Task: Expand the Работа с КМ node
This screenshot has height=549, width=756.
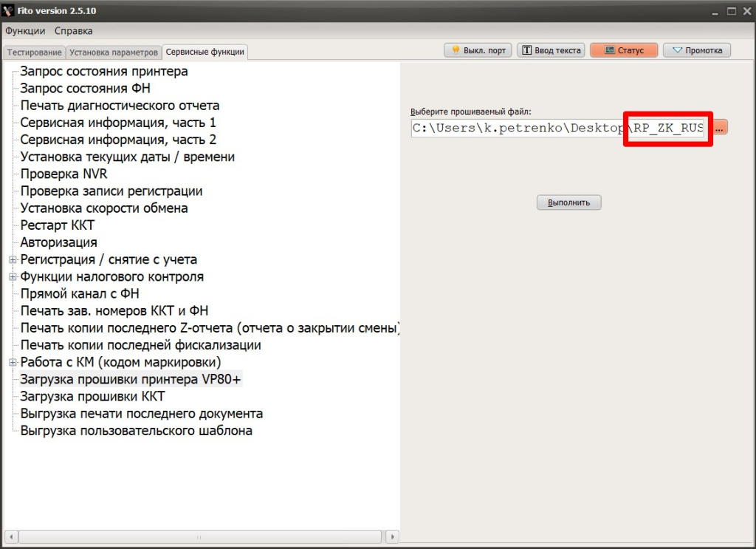Action: pos(13,362)
